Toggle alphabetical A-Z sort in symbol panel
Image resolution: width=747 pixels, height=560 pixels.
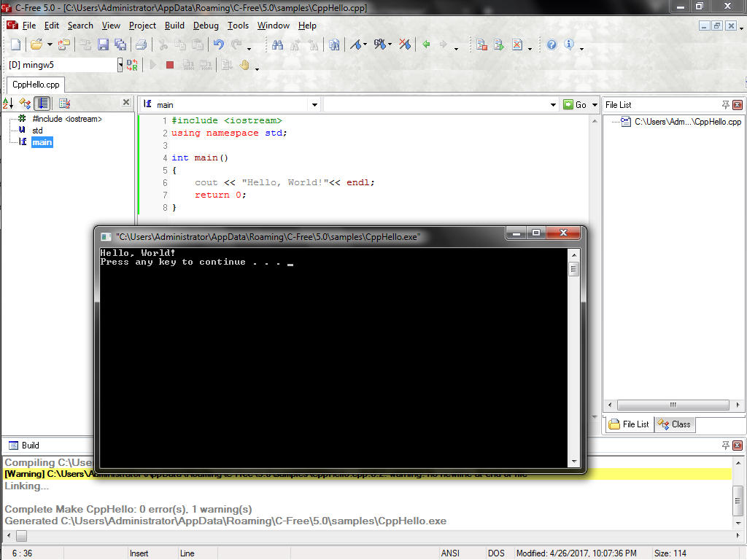(8, 104)
